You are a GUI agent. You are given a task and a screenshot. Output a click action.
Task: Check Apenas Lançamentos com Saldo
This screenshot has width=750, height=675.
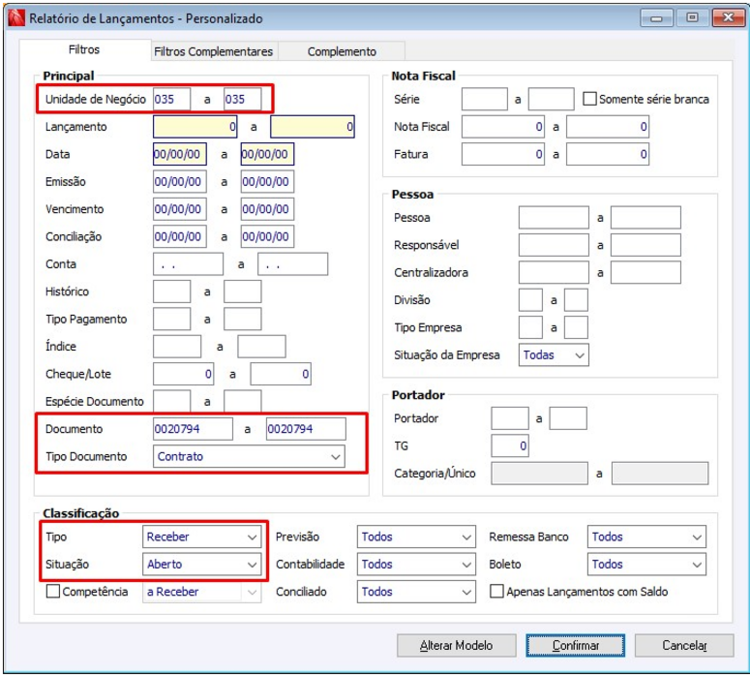pyautogui.click(x=497, y=592)
